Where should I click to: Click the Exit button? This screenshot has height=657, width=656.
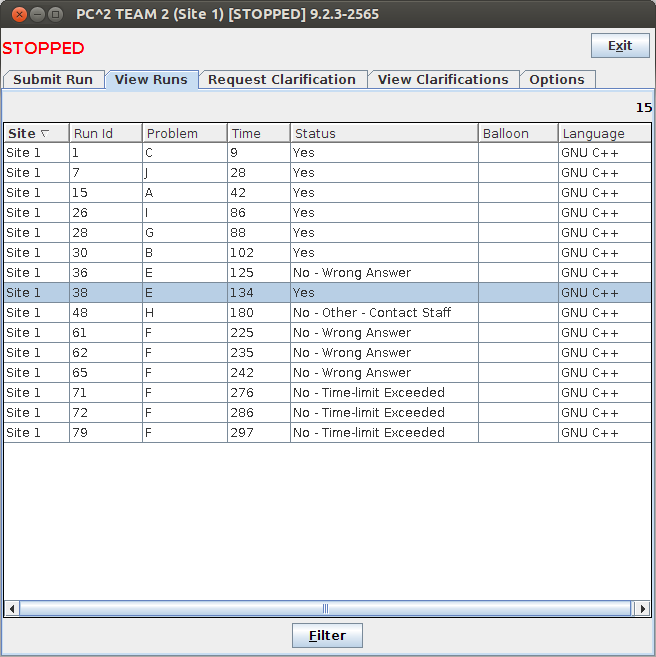click(620, 46)
